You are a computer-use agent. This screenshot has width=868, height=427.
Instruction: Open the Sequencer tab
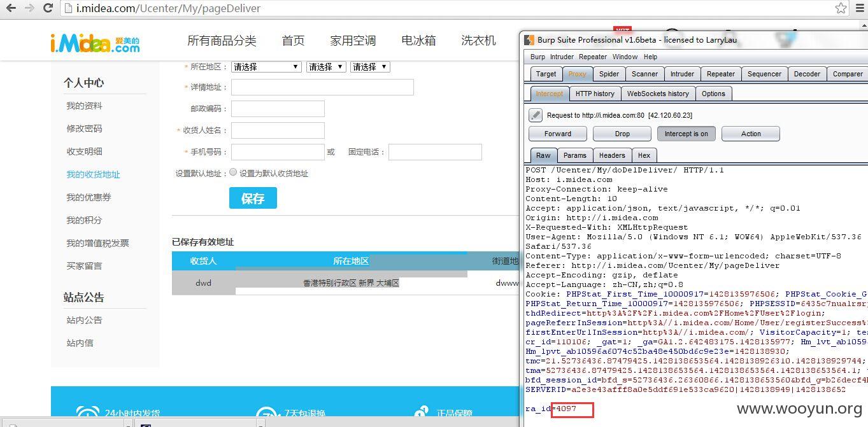pos(764,74)
